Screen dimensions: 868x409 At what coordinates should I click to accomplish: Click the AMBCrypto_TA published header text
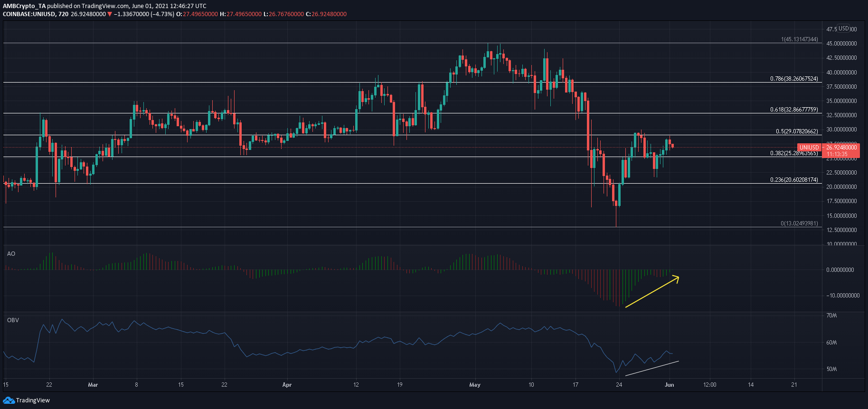click(104, 6)
